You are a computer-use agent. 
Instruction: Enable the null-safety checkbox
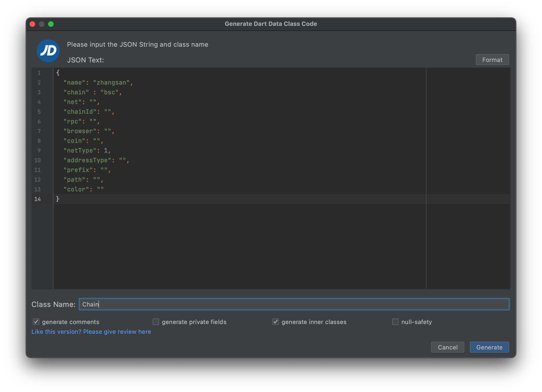click(x=395, y=322)
